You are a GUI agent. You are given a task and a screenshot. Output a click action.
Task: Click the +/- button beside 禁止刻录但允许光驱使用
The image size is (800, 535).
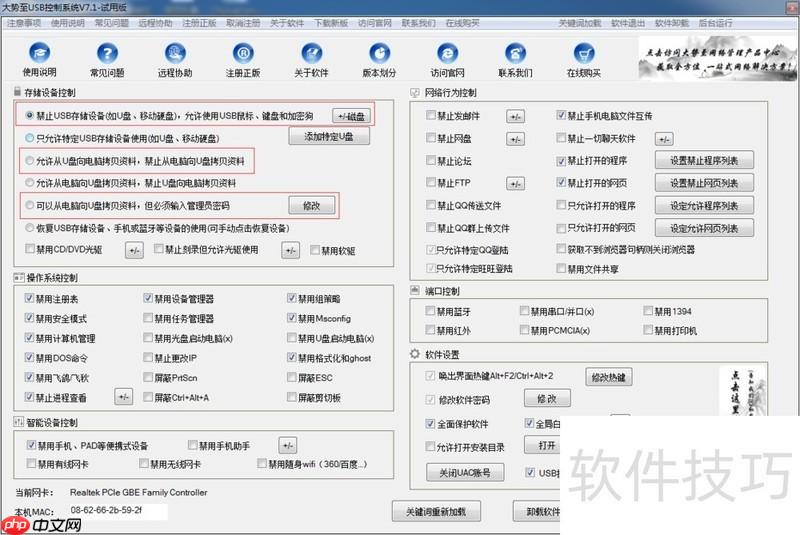tap(290, 250)
